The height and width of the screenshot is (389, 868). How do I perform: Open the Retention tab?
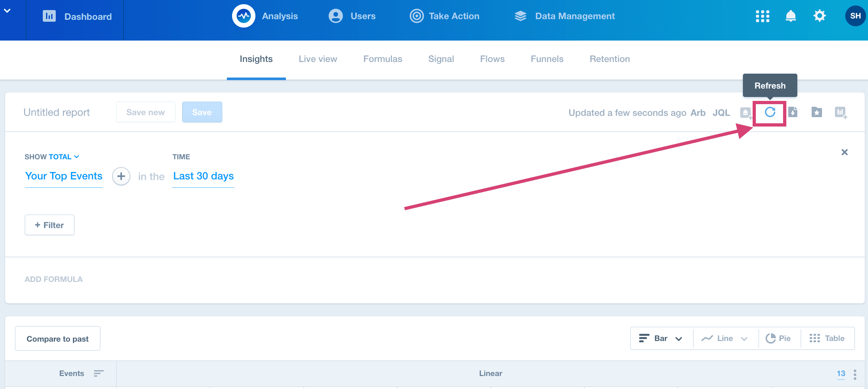(x=610, y=59)
